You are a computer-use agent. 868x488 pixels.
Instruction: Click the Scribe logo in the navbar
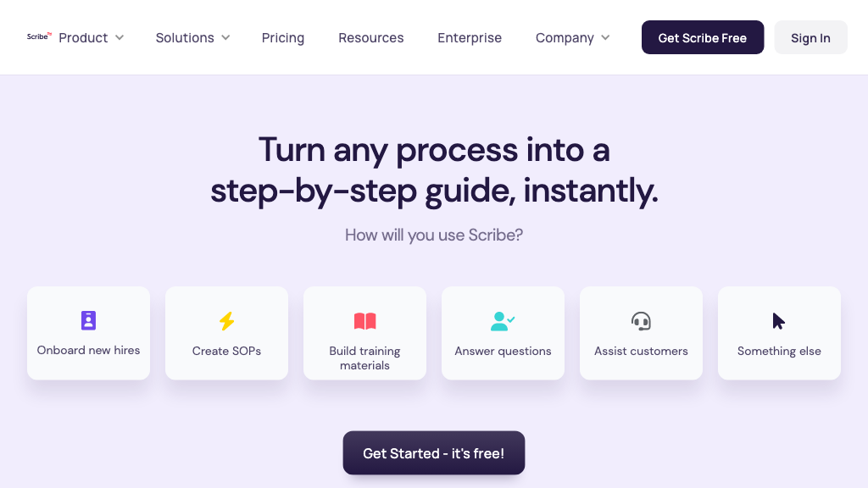pos(39,36)
